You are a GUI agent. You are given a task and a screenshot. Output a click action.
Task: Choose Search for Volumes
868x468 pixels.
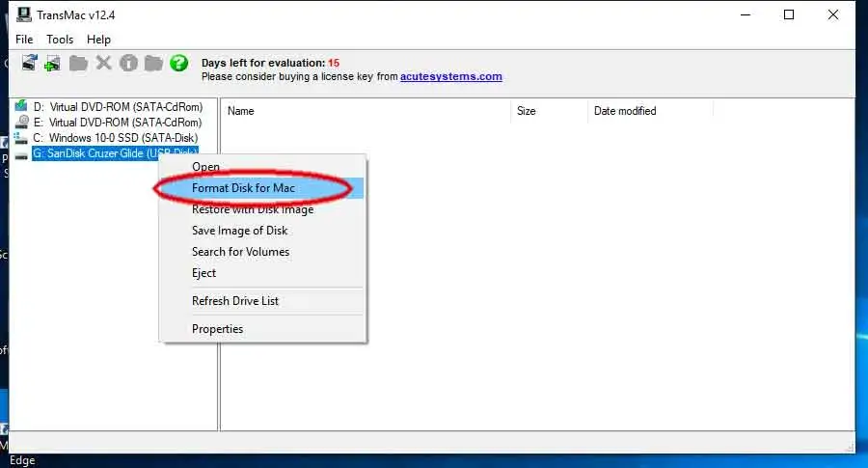coord(263,252)
